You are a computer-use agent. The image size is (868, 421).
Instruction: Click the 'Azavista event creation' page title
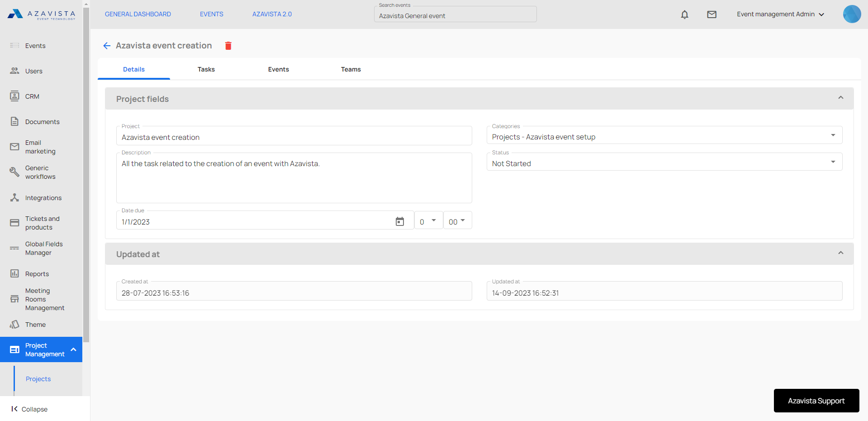(x=164, y=46)
